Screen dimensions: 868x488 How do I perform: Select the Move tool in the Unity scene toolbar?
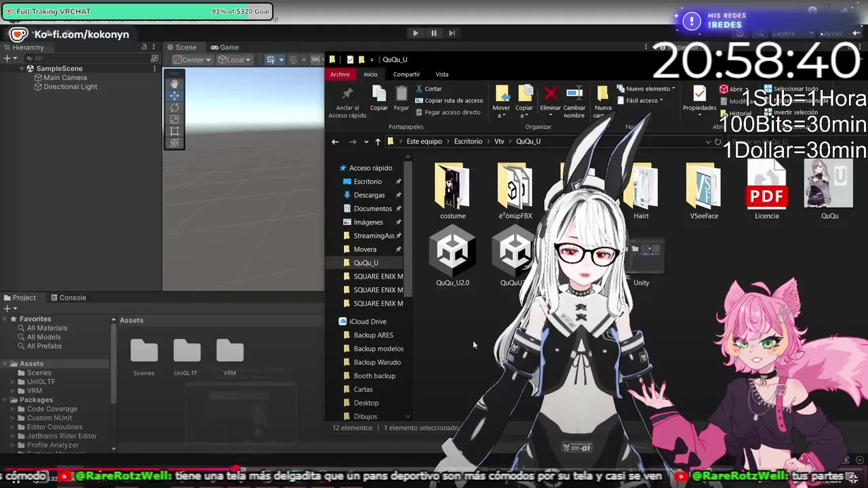click(x=174, y=96)
